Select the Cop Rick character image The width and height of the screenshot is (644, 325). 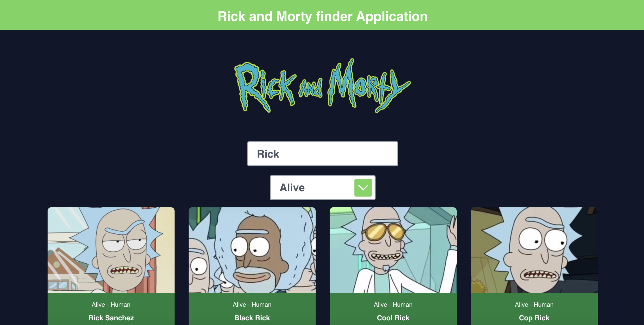[534, 250]
